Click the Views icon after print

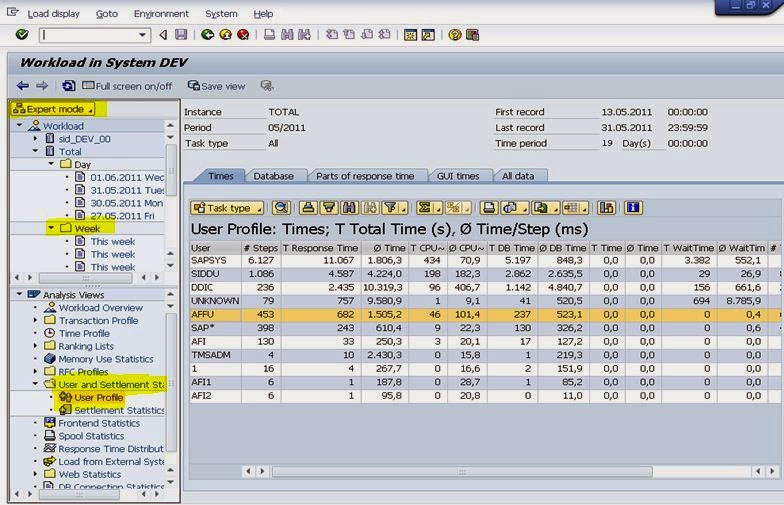click(x=514, y=208)
